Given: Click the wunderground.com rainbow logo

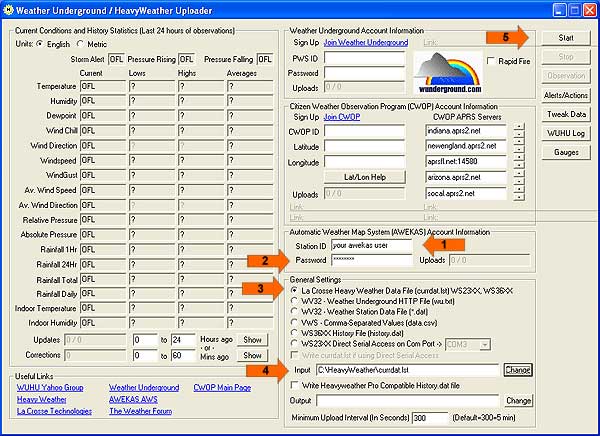Looking at the screenshot, I should (x=448, y=73).
